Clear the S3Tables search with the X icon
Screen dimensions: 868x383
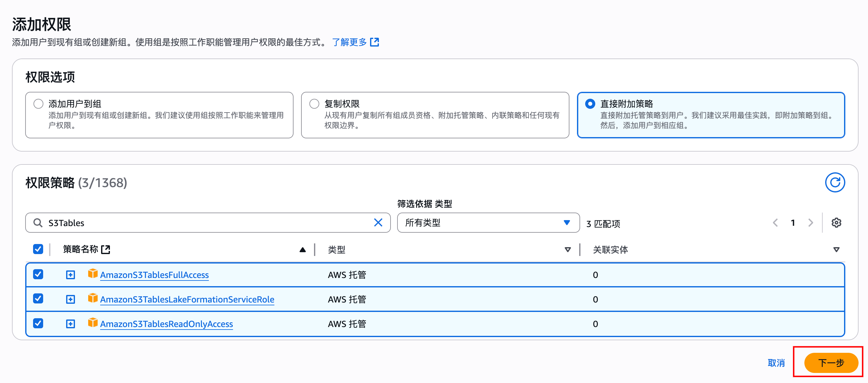tap(378, 222)
